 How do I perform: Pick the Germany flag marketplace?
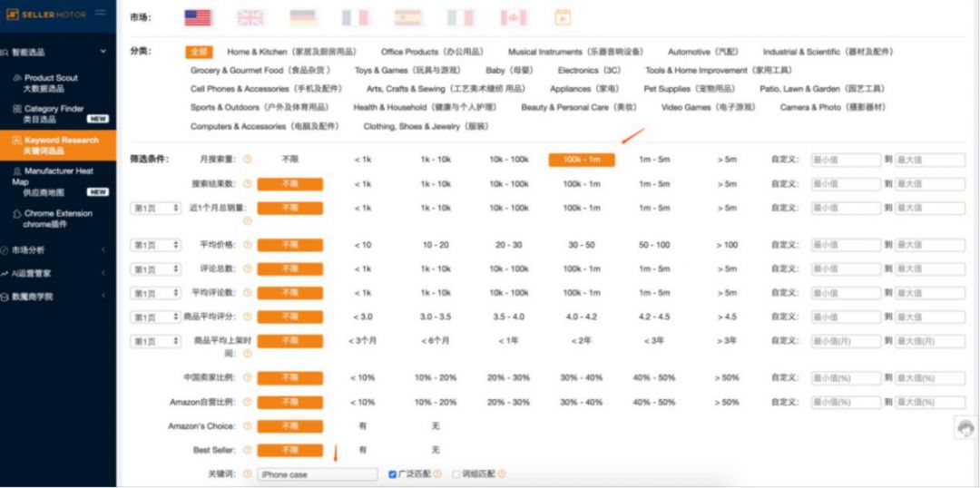click(302, 17)
